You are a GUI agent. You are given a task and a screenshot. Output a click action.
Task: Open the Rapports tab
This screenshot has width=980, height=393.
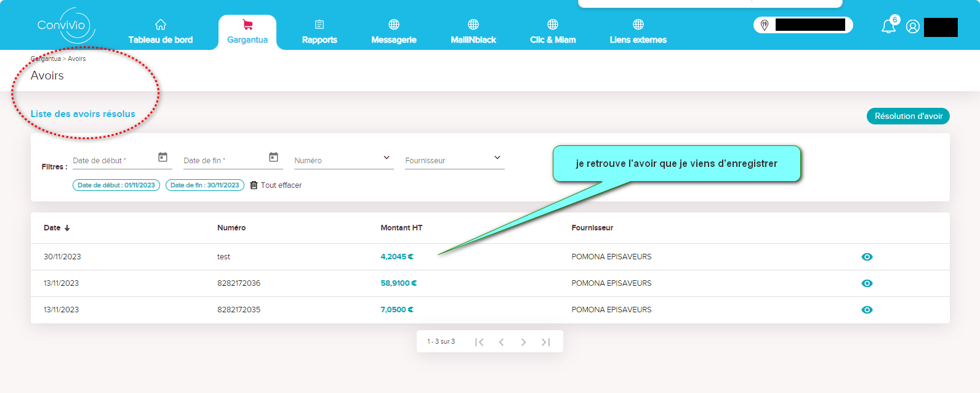[x=319, y=33]
